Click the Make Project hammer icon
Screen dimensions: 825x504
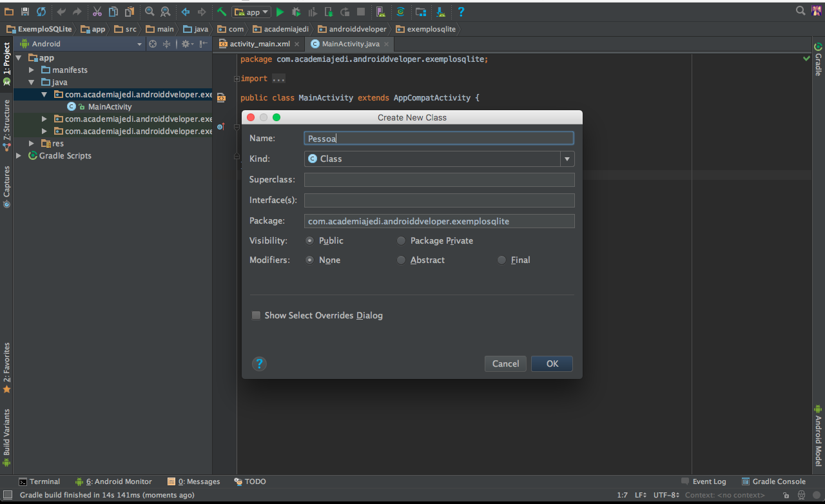coord(221,12)
